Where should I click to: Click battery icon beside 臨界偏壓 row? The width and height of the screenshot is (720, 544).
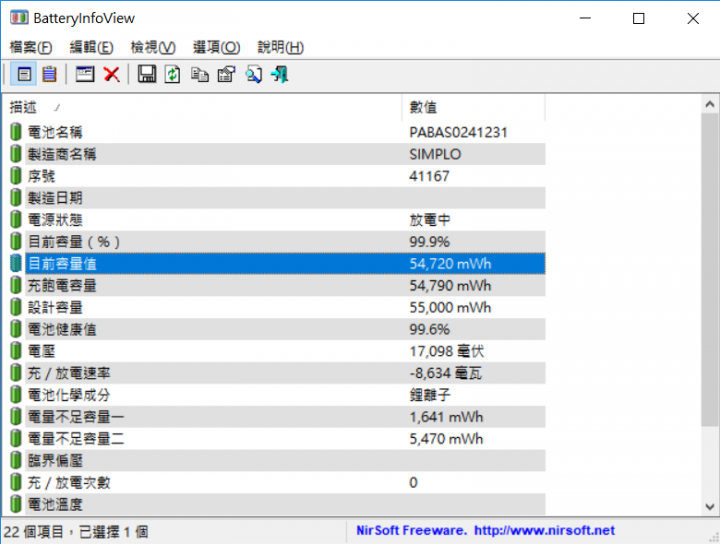16,461
